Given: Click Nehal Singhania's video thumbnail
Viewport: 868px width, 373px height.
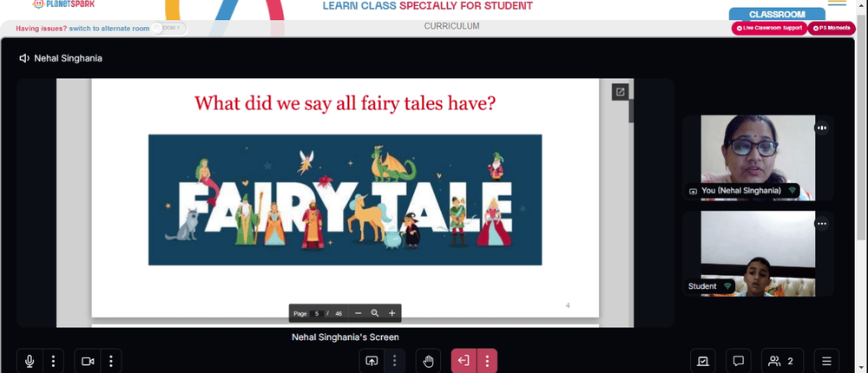Looking at the screenshot, I should click(x=758, y=158).
